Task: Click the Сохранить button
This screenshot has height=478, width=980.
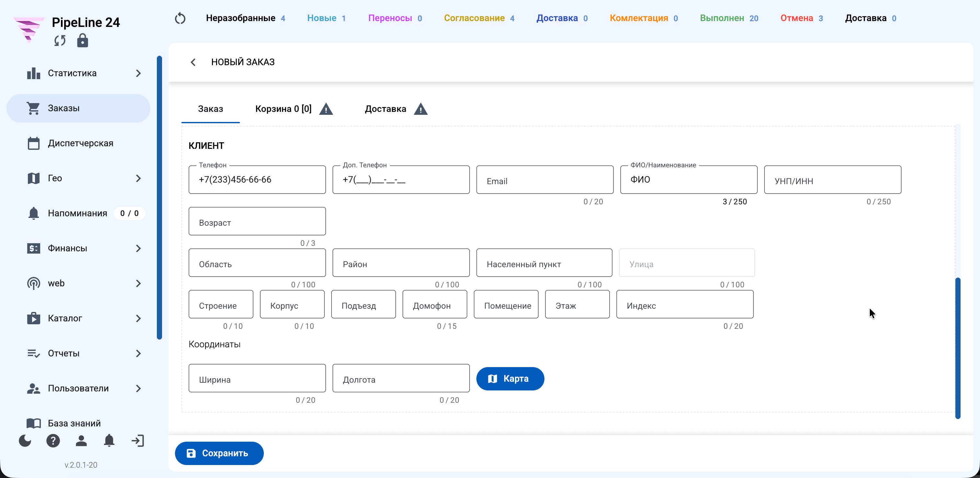Action: (219, 453)
